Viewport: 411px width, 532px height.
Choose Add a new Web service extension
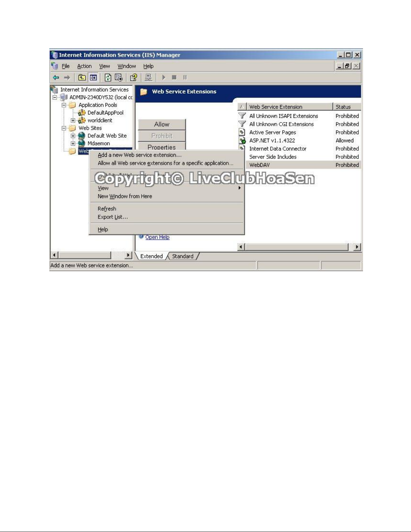pyautogui.click(x=167, y=155)
